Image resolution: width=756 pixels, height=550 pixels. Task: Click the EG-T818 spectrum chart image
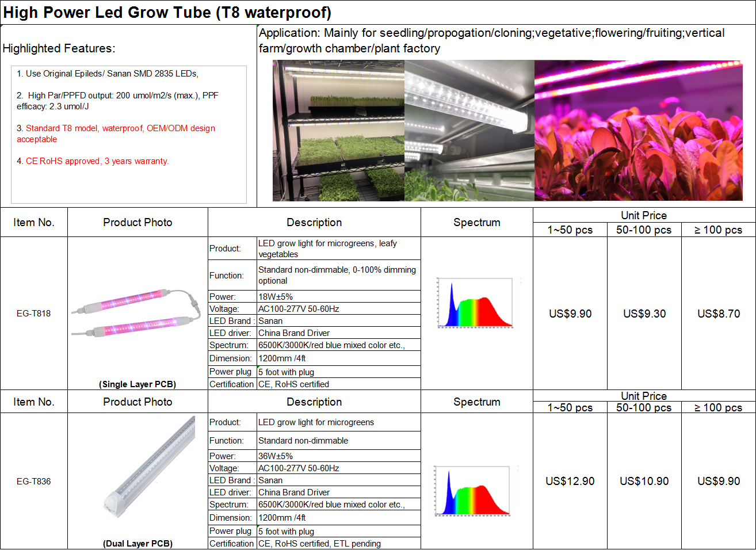475,303
